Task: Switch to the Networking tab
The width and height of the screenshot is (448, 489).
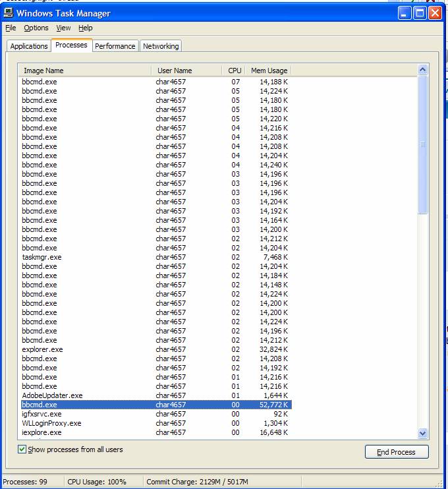Action: pos(161,46)
